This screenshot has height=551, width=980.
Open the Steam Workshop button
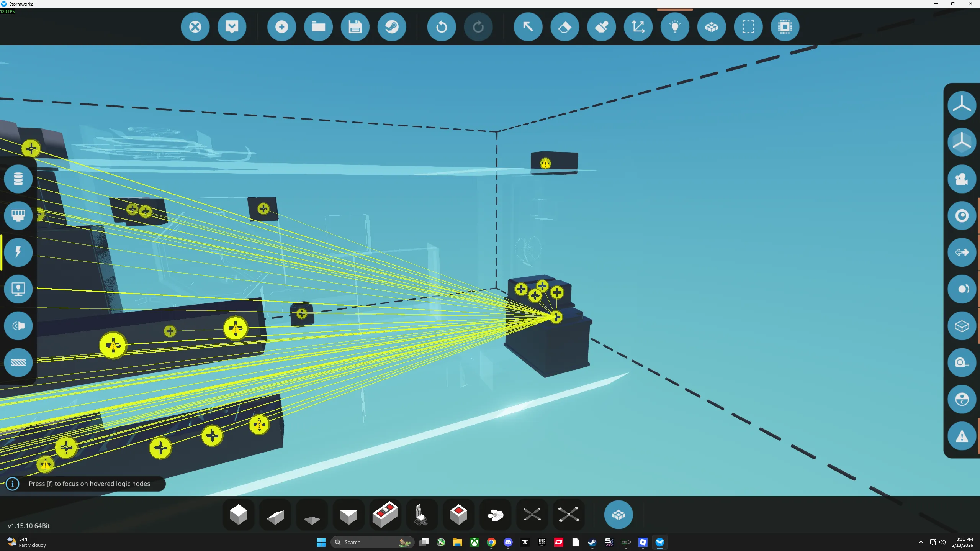392,27
